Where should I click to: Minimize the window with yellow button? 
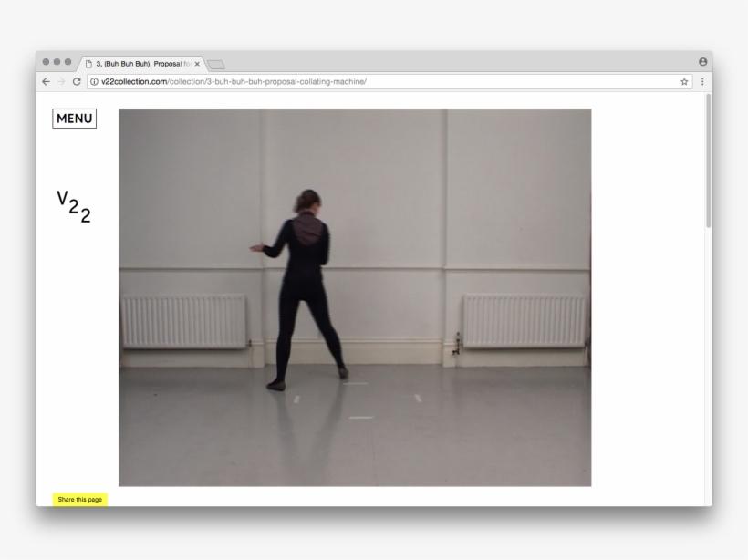click(58, 62)
